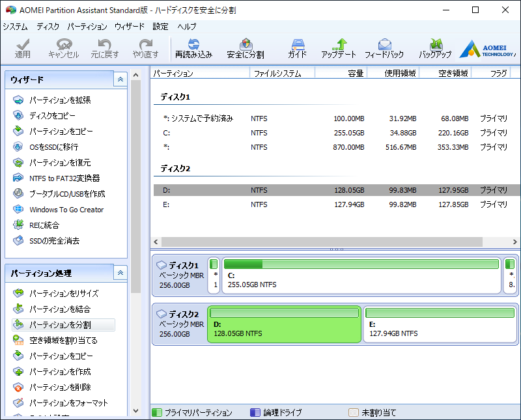Click the アップデート toolbar icon

[339, 49]
